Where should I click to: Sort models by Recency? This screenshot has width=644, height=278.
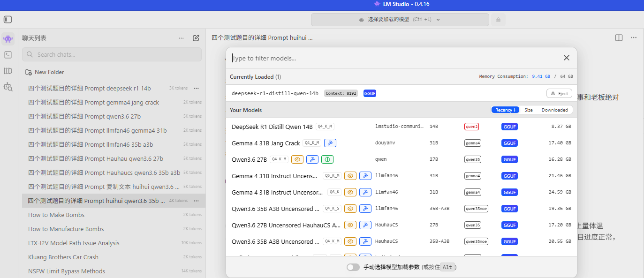click(506, 110)
